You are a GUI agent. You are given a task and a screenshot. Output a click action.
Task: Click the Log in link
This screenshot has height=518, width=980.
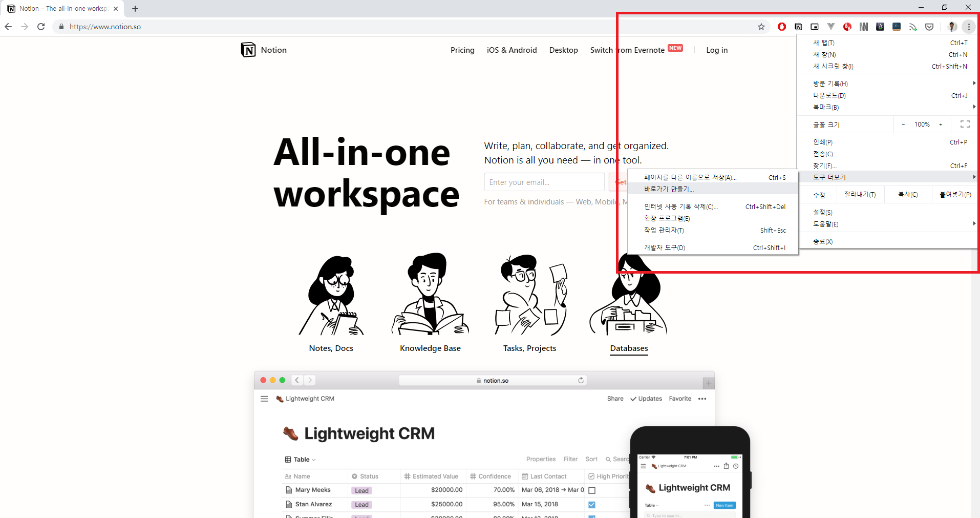(717, 50)
